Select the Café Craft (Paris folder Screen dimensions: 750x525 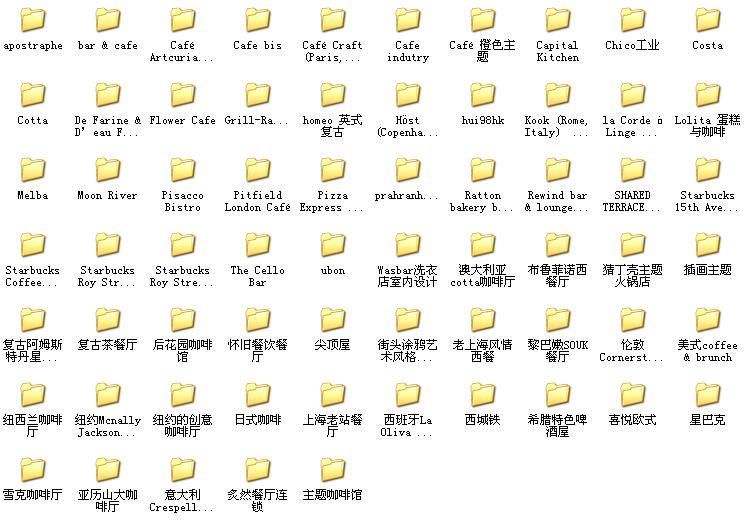tap(333, 20)
